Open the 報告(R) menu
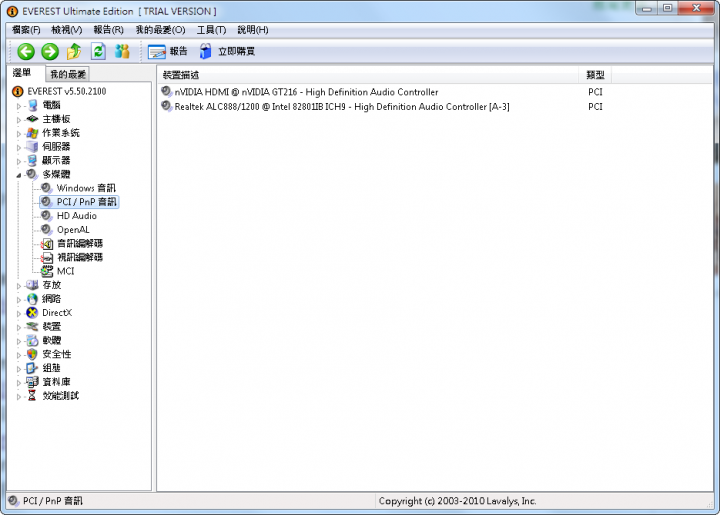 [x=108, y=30]
